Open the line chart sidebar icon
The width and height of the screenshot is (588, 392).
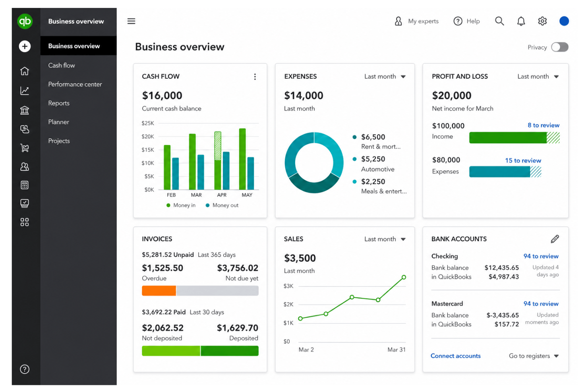coord(25,91)
